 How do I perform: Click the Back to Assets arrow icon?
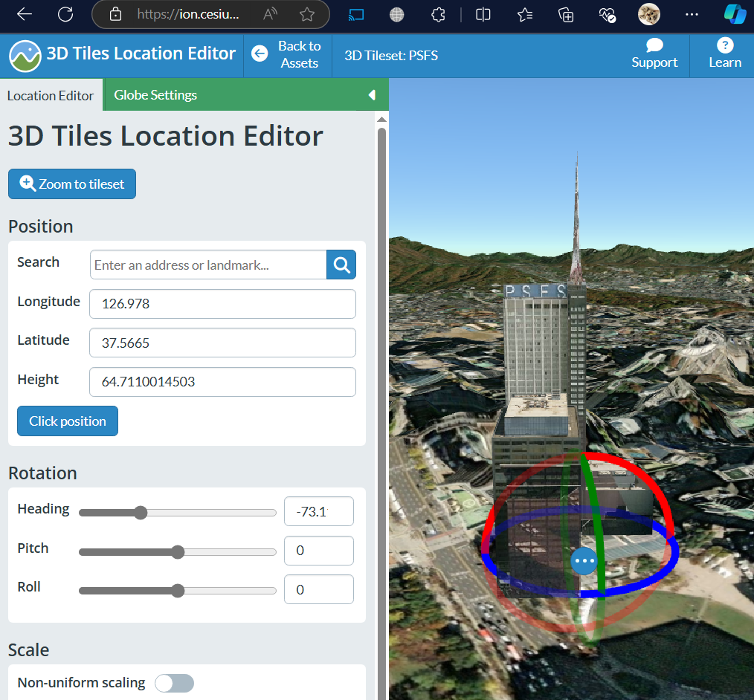260,54
